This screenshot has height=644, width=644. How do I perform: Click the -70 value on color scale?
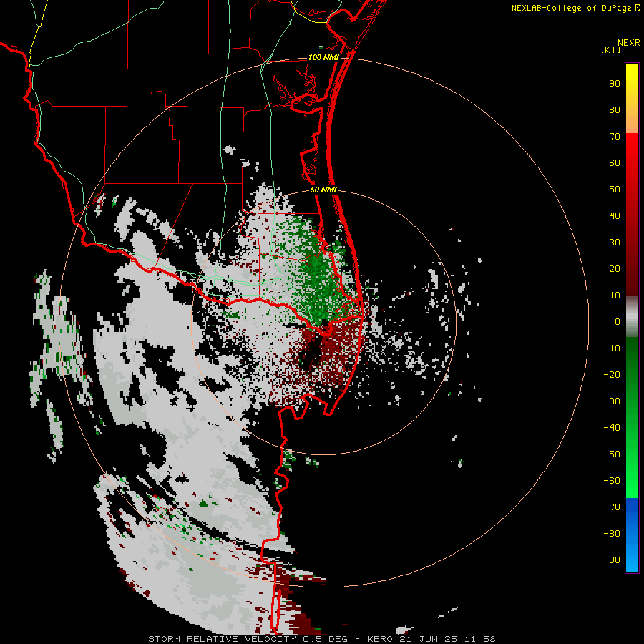(x=612, y=507)
